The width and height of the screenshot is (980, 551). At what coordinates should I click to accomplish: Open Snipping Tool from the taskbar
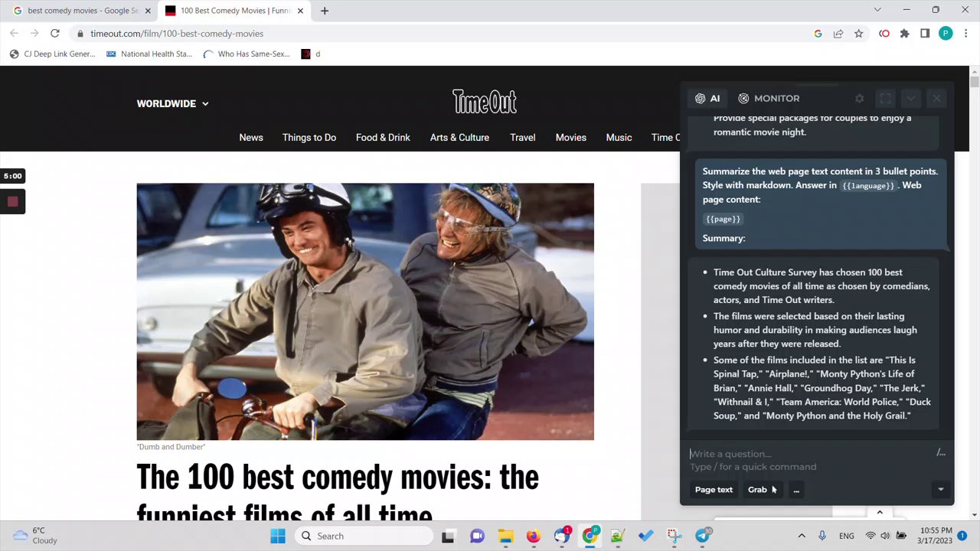pyautogui.click(x=674, y=536)
